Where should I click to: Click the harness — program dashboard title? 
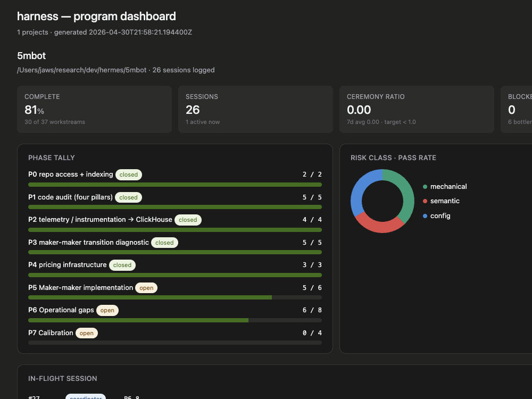coord(96,16)
